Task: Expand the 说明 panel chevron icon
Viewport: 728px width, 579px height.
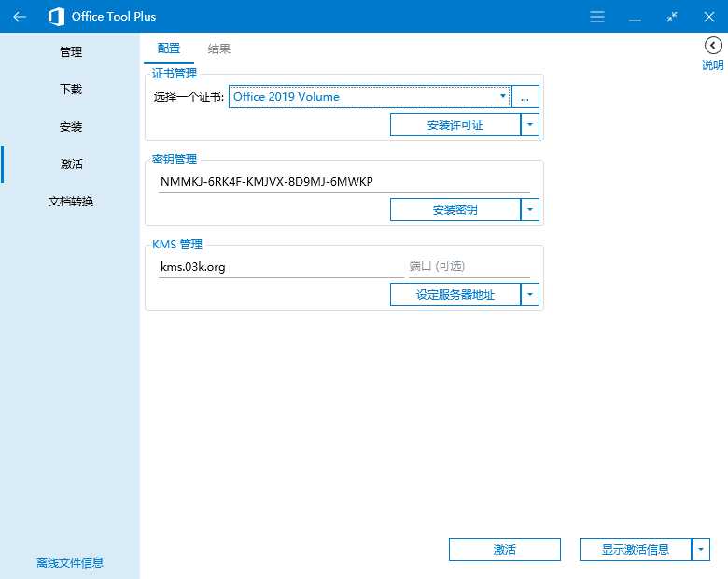Action: [713, 46]
